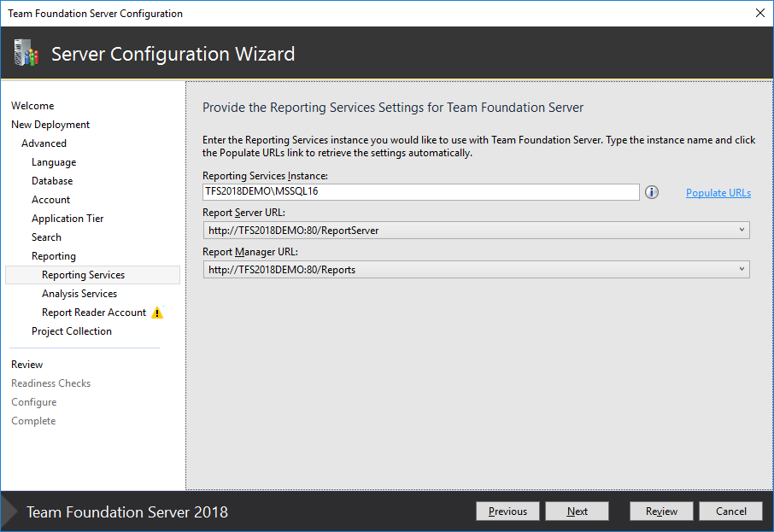Expand the Report Manager URL dropdown

pyautogui.click(x=742, y=270)
